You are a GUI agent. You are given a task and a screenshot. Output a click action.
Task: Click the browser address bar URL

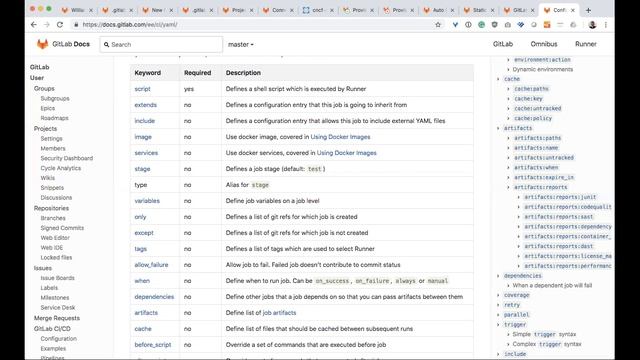(x=130, y=24)
